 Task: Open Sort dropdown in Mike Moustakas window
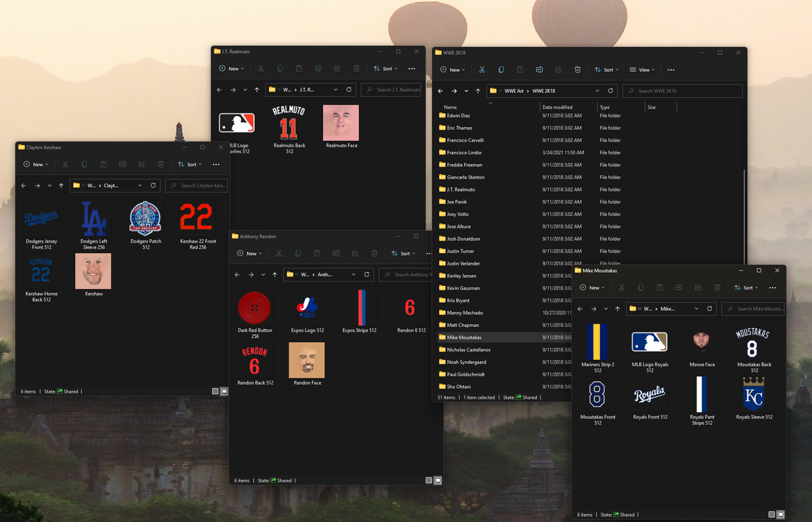746,288
